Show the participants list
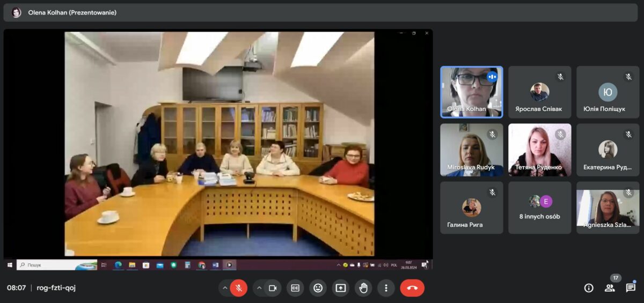 pos(610,288)
